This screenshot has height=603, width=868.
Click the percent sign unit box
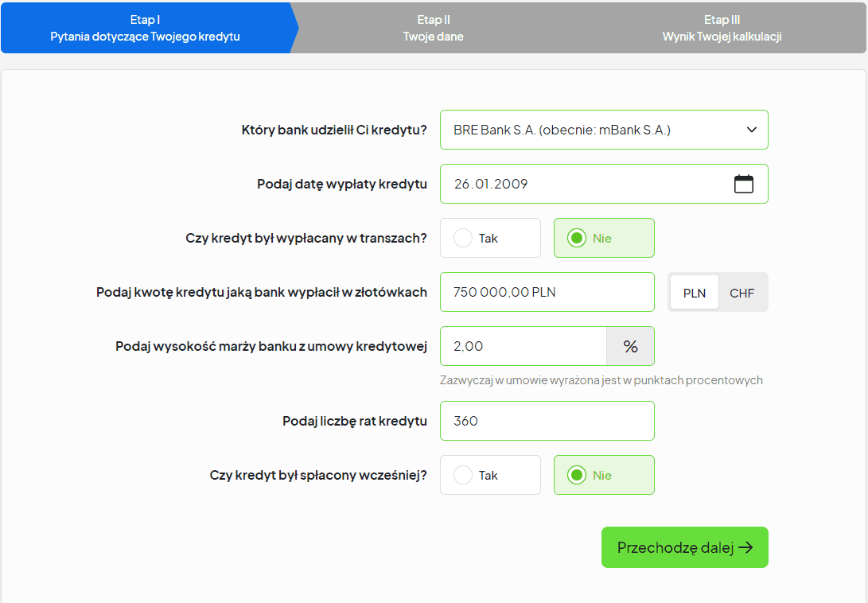[x=631, y=346]
